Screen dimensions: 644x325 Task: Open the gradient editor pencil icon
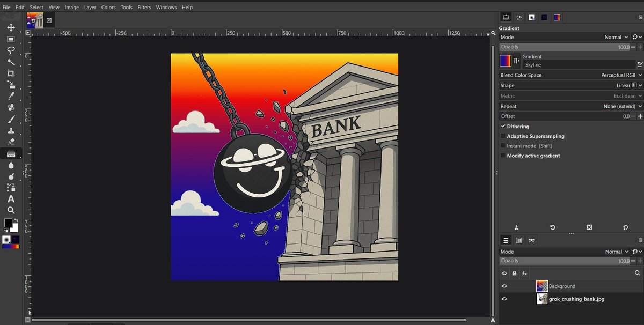tap(640, 64)
